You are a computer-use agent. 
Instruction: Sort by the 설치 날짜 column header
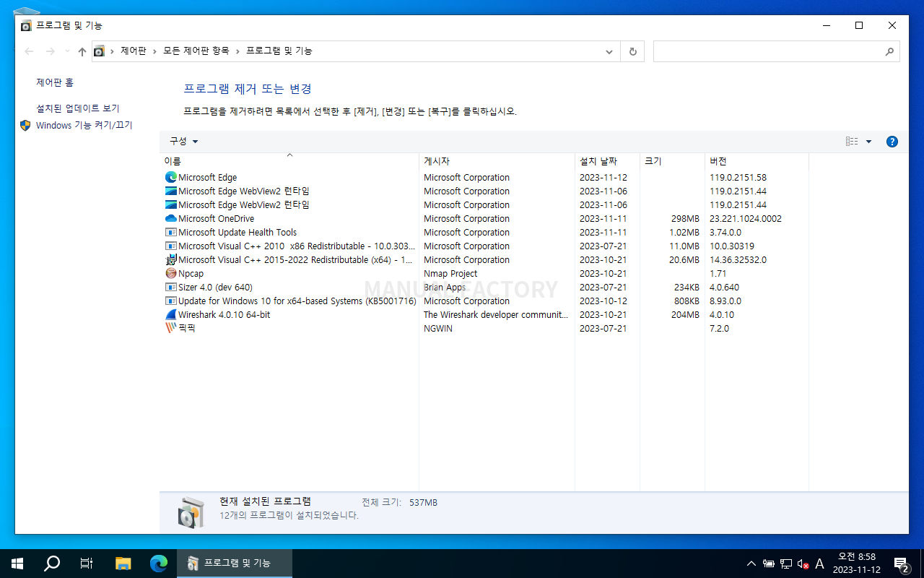tap(607, 161)
